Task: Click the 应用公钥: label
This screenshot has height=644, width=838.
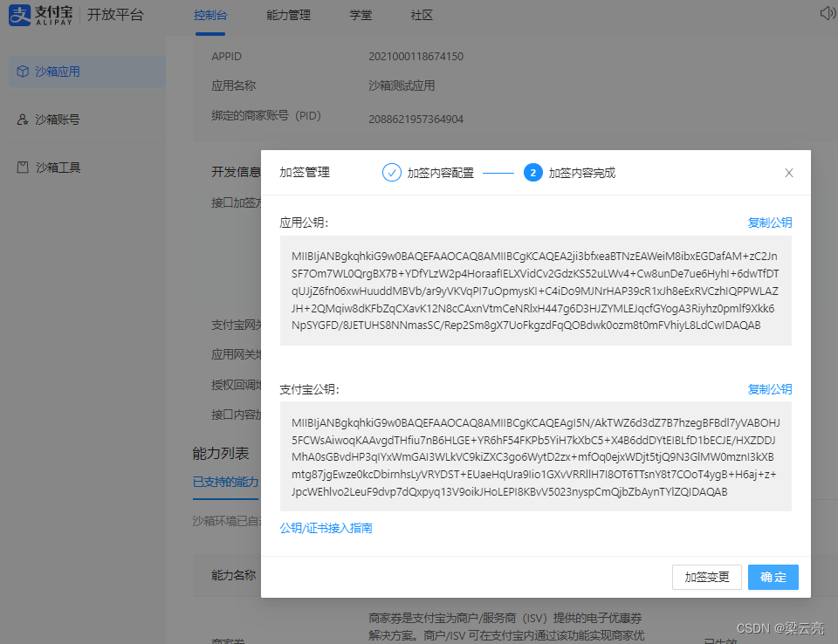Action: [x=304, y=223]
